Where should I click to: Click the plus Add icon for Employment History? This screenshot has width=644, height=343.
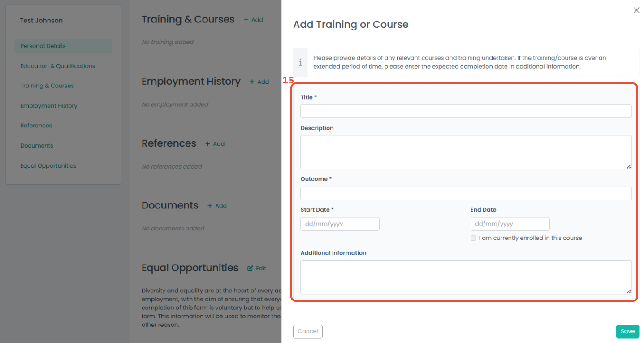tap(252, 82)
